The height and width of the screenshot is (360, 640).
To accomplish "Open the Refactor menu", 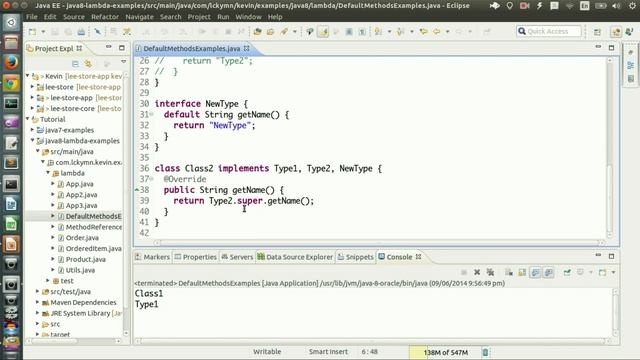I will 105,17.
